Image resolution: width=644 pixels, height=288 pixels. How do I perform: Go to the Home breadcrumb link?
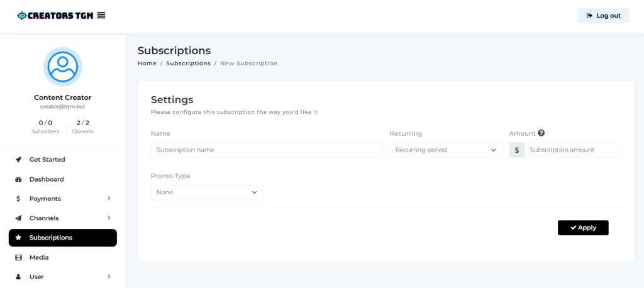(x=147, y=64)
